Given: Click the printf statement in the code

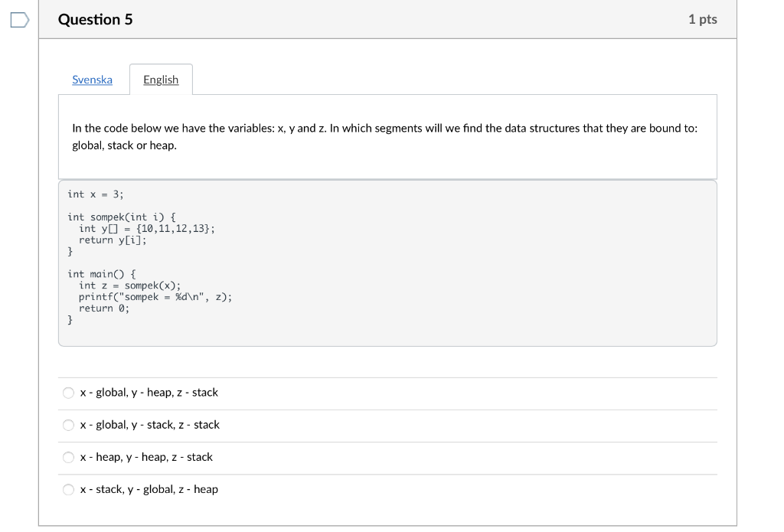Looking at the screenshot, I should pos(155,297).
